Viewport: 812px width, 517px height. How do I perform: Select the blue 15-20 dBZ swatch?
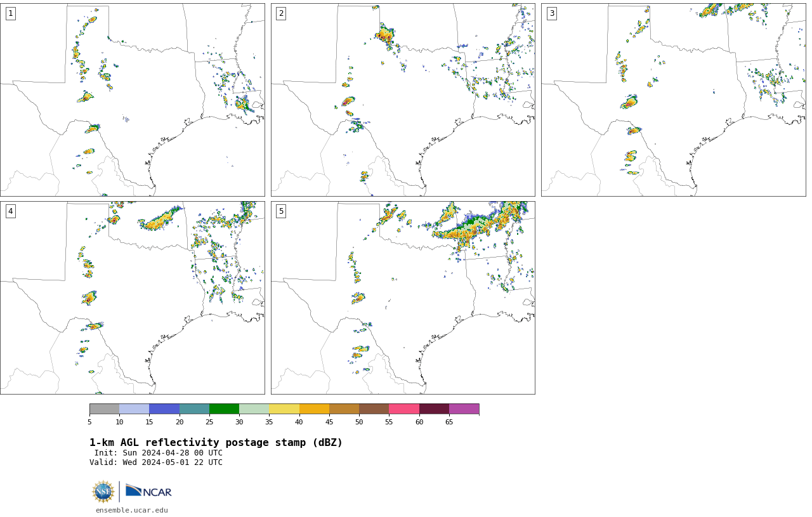tap(164, 409)
